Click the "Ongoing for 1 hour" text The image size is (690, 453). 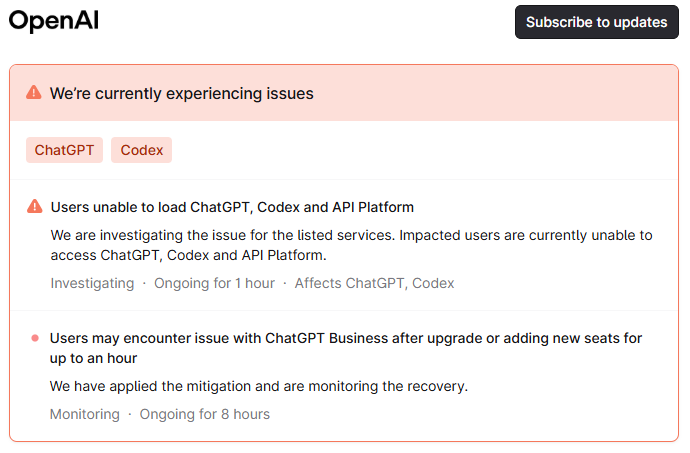(x=214, y=283)
